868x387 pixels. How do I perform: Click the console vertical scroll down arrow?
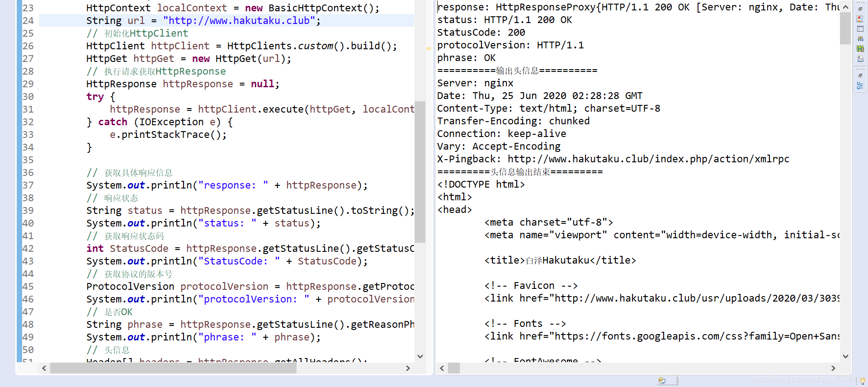pos(845,356)
